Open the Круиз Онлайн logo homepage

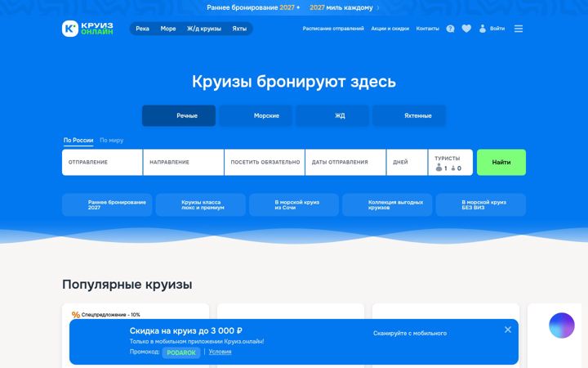point(87,29)
